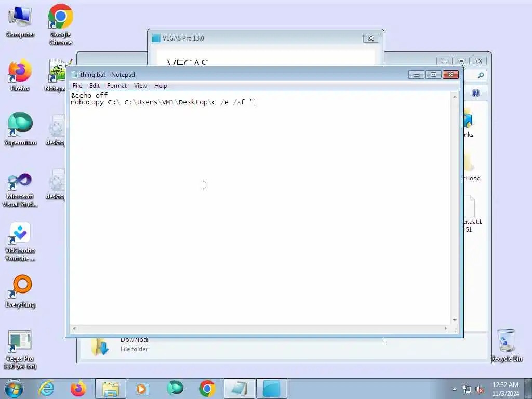532x399 pixels.
Task: Select the Supermium desktop shortcut
Action: click(x=20, y=129)
